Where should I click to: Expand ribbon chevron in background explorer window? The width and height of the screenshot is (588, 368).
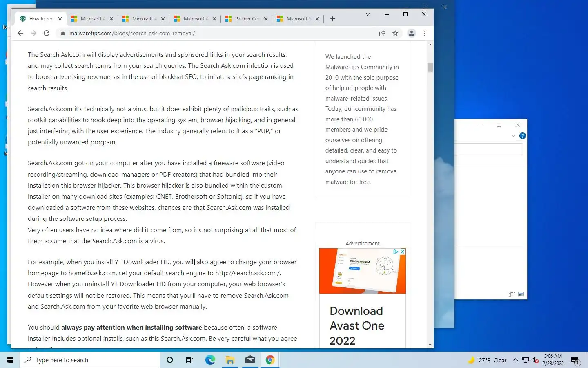click(x=514, y=136)
